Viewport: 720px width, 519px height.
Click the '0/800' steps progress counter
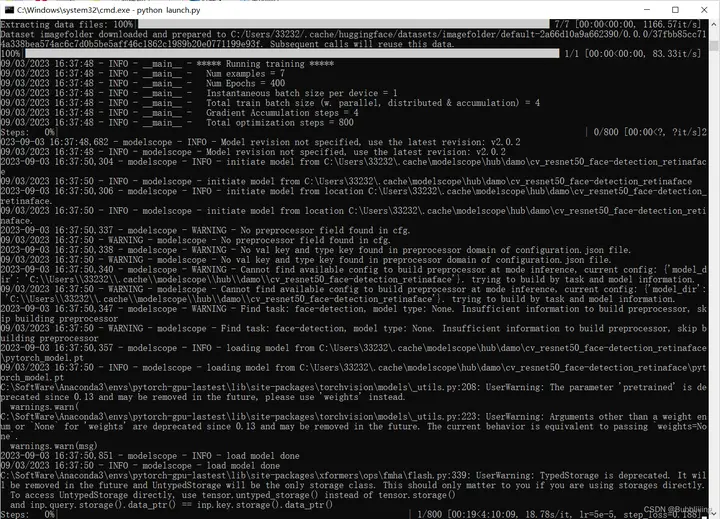tap(606, 132)
